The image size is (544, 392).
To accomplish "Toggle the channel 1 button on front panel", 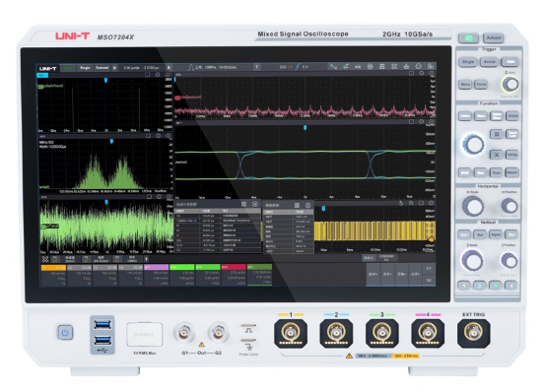I will (x=464, y=286).
